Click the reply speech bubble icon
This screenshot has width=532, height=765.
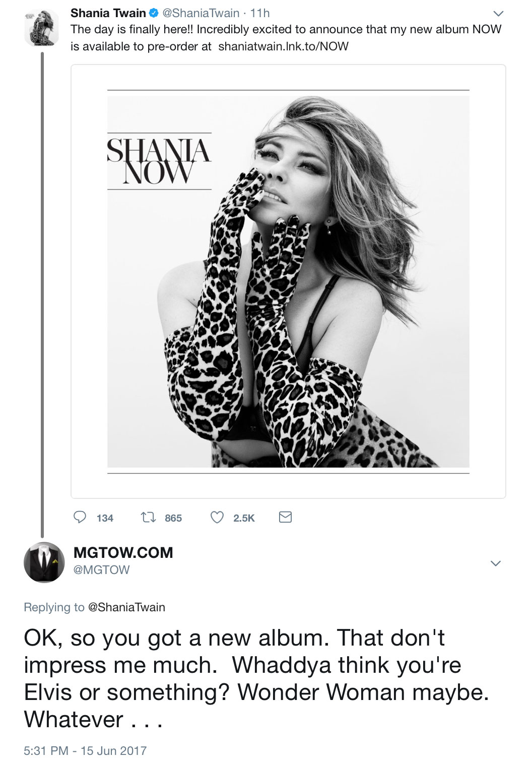(x=80, y=517)
